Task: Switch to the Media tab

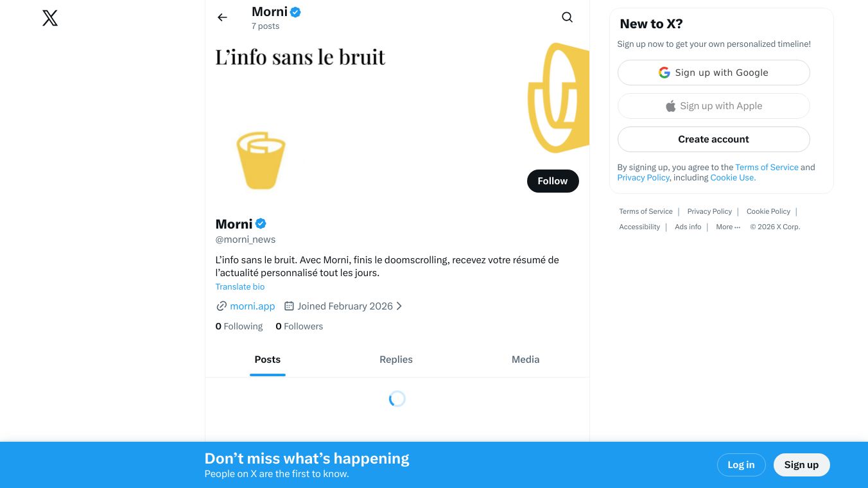Action: point(525,360)
